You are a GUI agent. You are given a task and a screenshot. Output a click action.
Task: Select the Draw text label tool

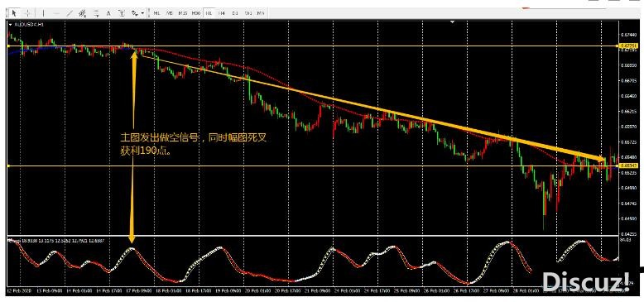point(122,12)
